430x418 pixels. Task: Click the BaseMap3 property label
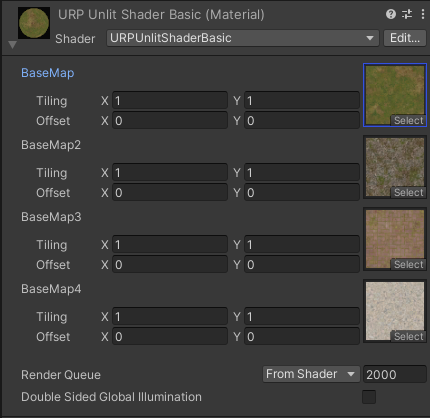(51, 217)
